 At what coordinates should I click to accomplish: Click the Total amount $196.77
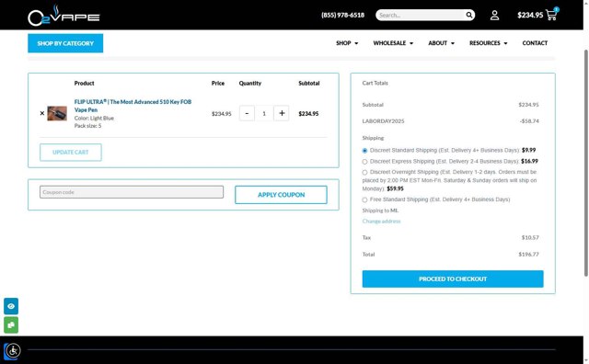tap(528, 255)
